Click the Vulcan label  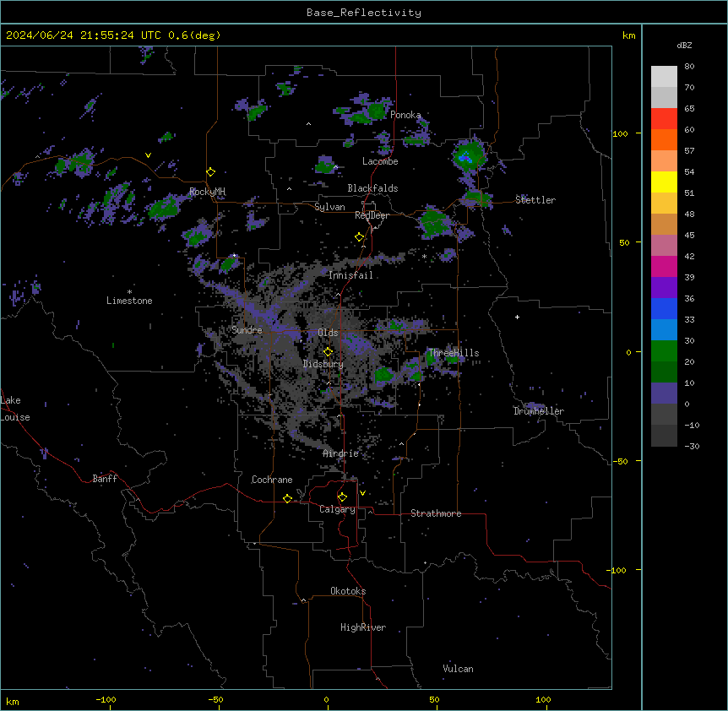pyautogui.click(x=458, y=669)
